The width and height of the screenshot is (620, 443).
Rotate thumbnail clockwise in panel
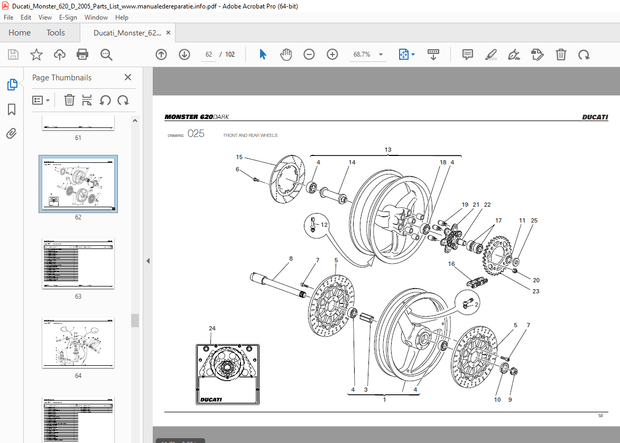click(123, 100)
